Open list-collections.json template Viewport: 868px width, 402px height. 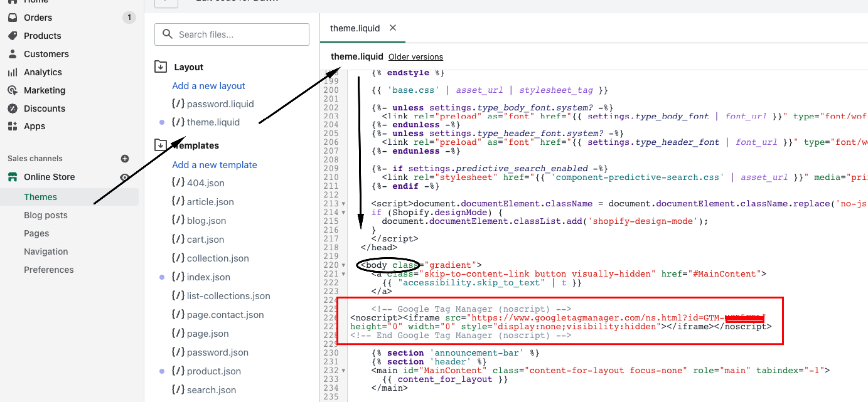[228, 296]
